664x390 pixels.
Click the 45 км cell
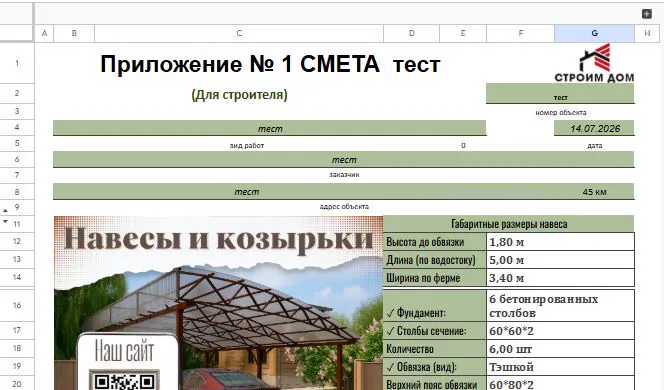click(594, 192)
